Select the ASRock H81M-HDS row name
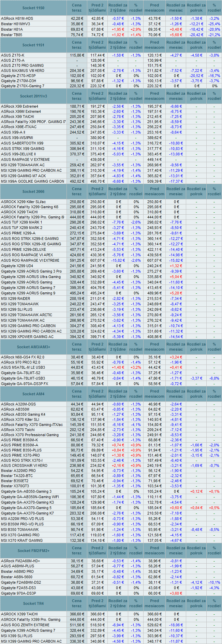This screenshot has width=222, height=644. point(17,18)
